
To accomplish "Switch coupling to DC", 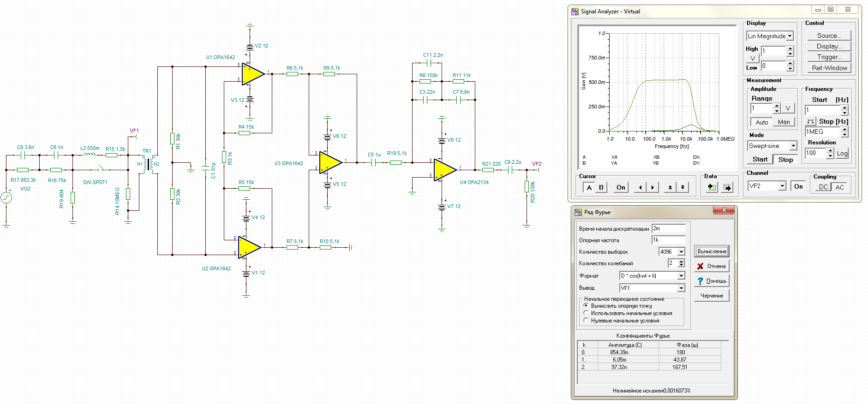I will click(x=823, y=187).
